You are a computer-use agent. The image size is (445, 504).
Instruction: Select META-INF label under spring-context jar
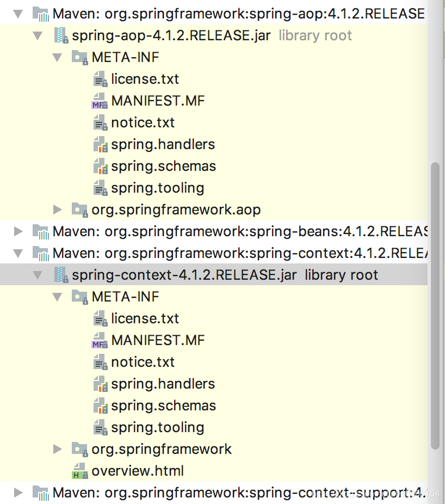point(125,297)
